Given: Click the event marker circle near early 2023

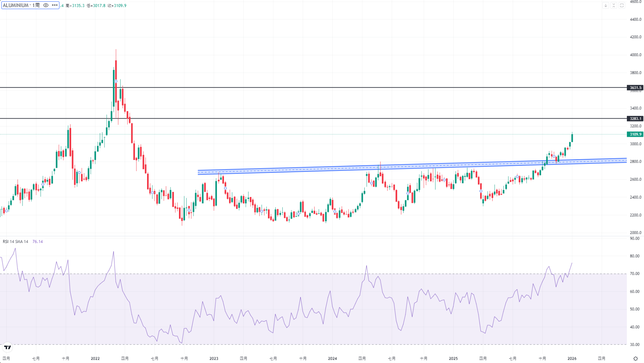Looking at the screenshot, I should pos(225,188).
